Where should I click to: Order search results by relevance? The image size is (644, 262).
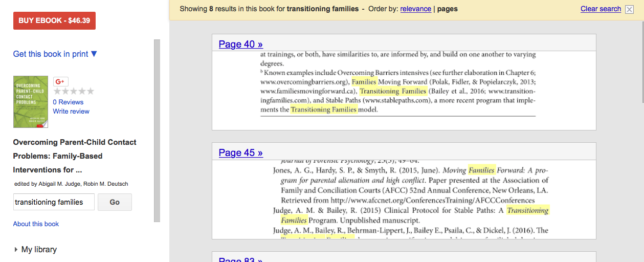pos(415,9)
